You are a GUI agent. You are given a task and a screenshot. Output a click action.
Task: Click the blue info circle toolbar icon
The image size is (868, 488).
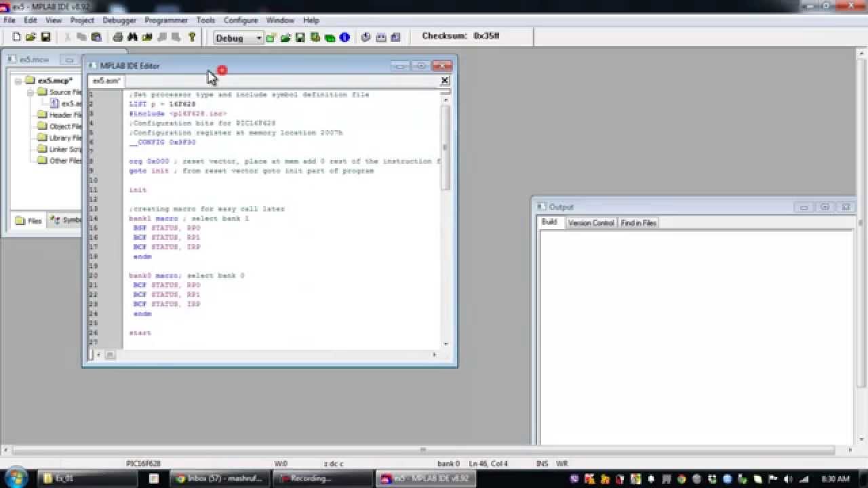(x=344, y=37)
